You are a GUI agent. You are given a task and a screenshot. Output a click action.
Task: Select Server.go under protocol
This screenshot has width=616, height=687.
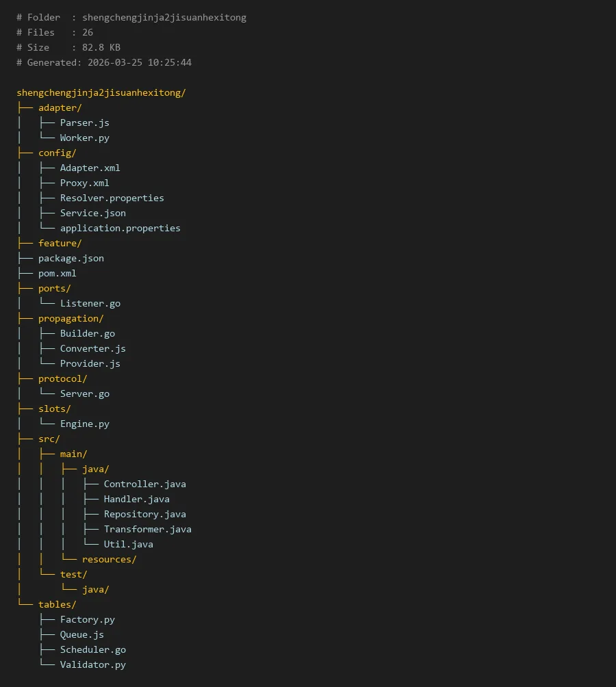84,393
